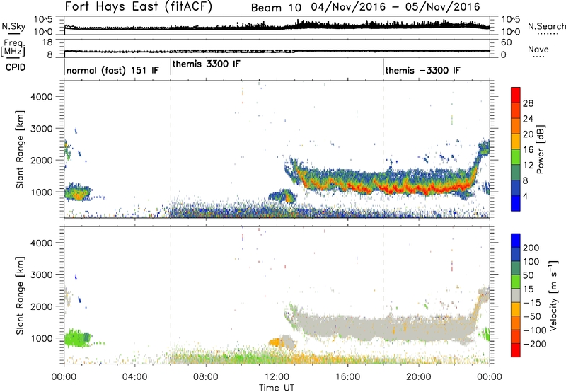Select the "themis 3300 IF" CPID entry

tap(206, 64)
